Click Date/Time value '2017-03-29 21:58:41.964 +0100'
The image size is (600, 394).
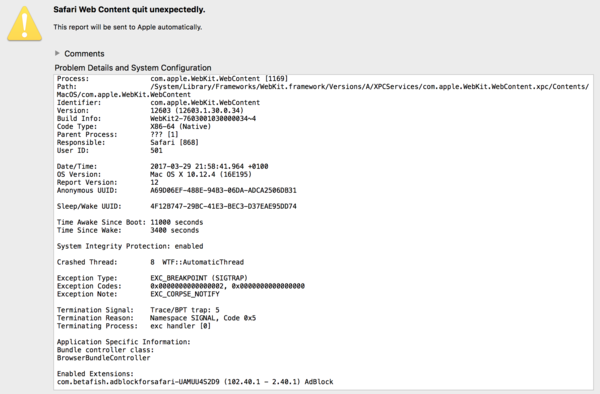(x=209, y=166)
